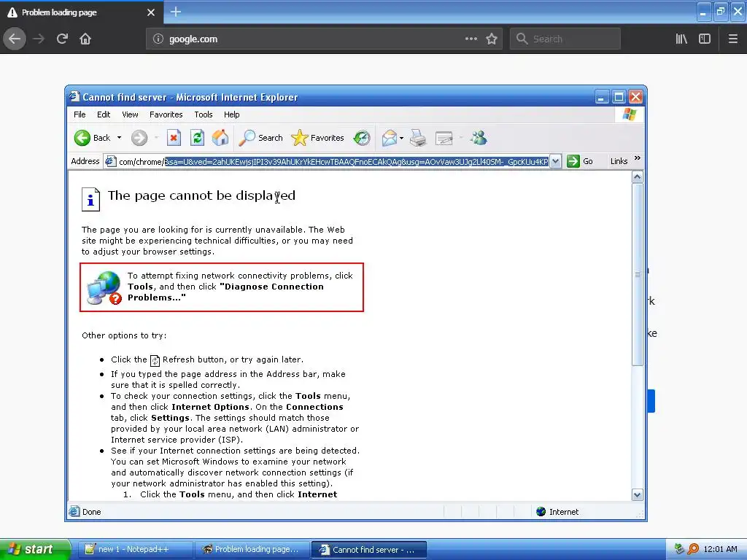This screenshot has width=747, height=560.
Task: Open Favorites star in IE toolbar
Action: [x=317, y=138]
